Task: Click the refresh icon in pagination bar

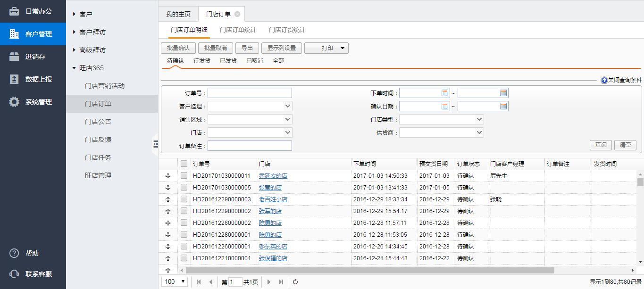Action: click(295, 282)
